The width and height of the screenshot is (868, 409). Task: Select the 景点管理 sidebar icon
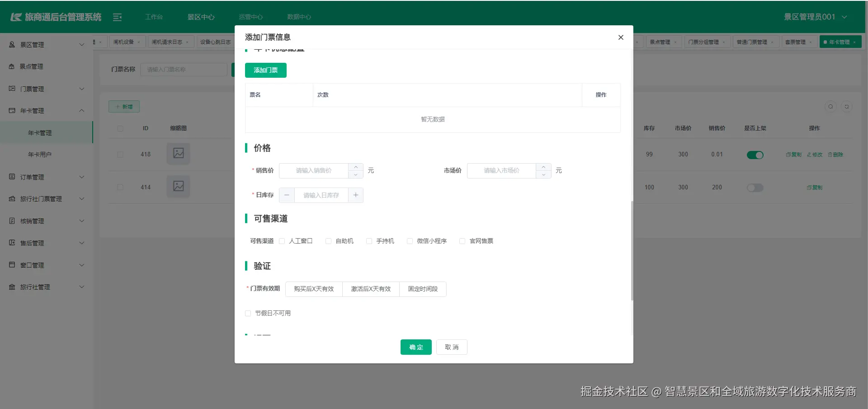click(x=12, y=66)
